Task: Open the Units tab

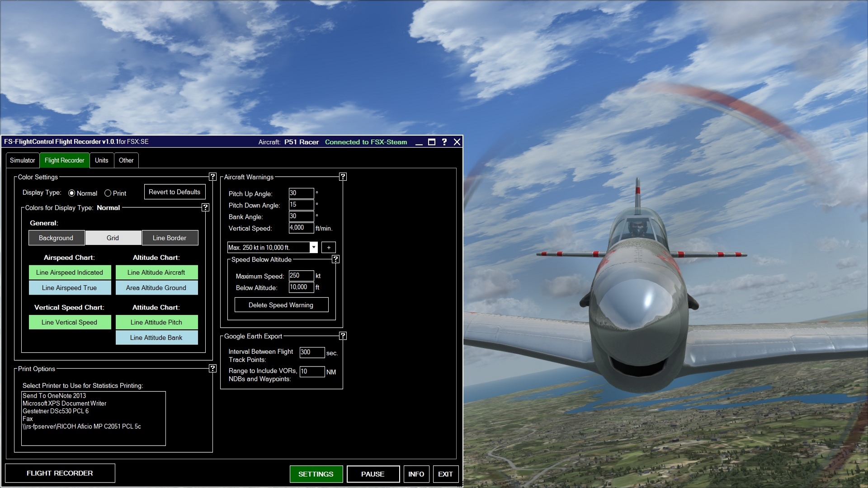Action: click(x=100, y=160)
